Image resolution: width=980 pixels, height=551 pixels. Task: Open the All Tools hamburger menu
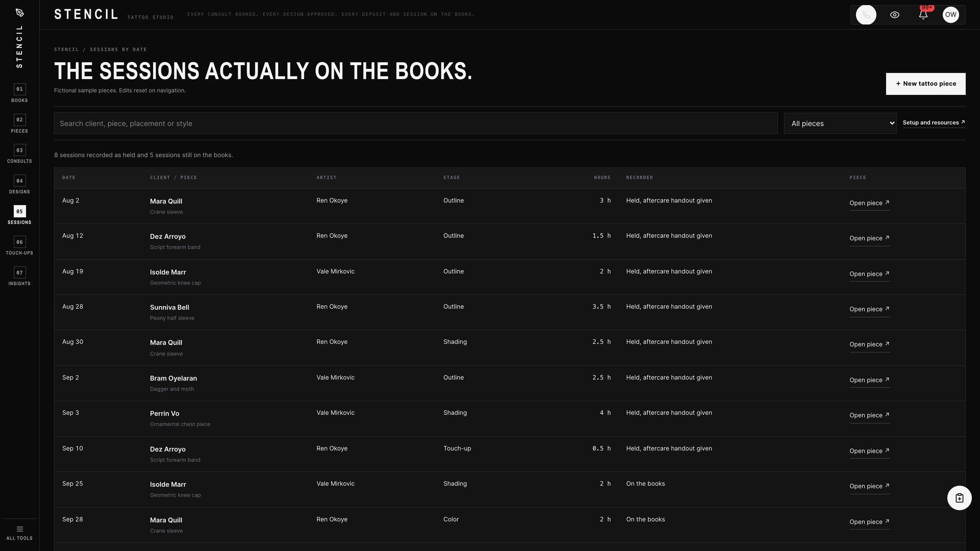pyautogui.click(x=19, y=533)
